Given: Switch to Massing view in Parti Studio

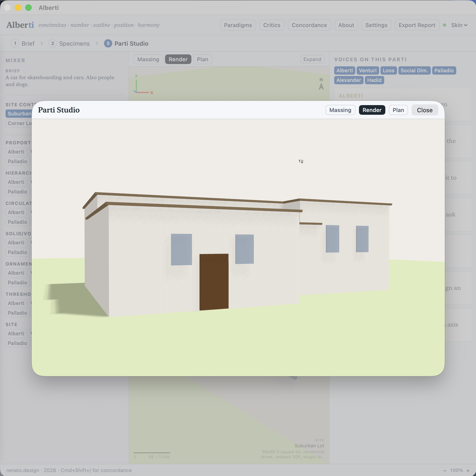Looking at the screenshot, I should tap(340, 110).
